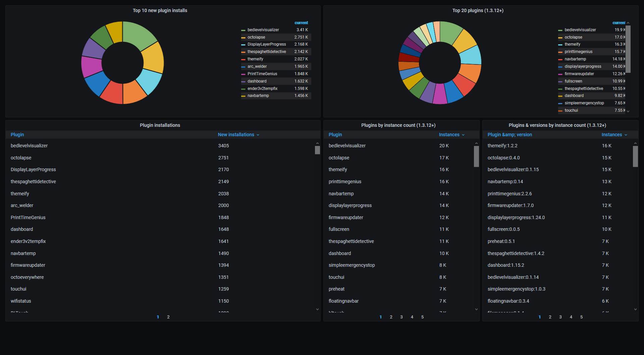Open the Top 10 new plugin installs panel title

point(160,10)
